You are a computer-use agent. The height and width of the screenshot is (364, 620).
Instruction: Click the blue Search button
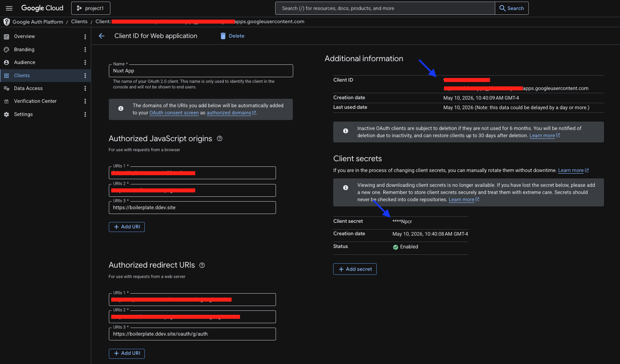(512, 8)
